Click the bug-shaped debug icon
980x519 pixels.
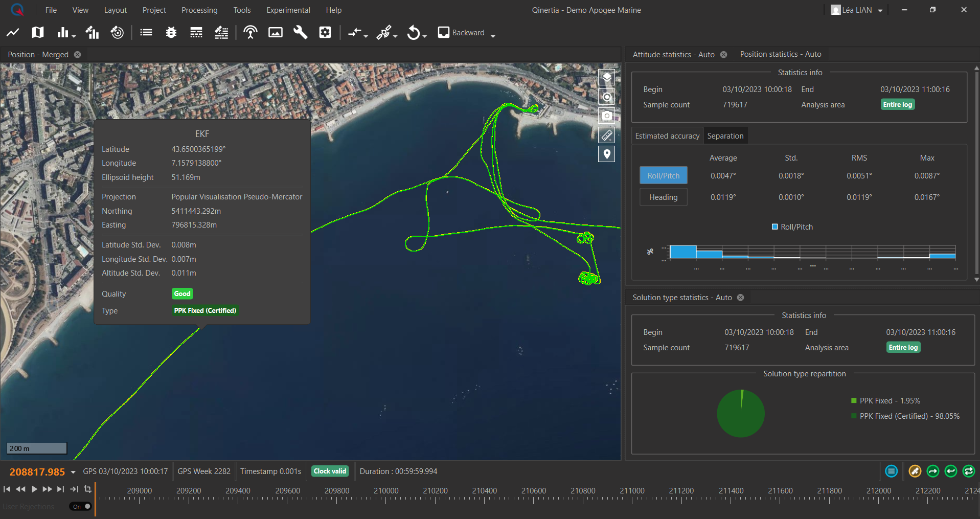point(171,33)
